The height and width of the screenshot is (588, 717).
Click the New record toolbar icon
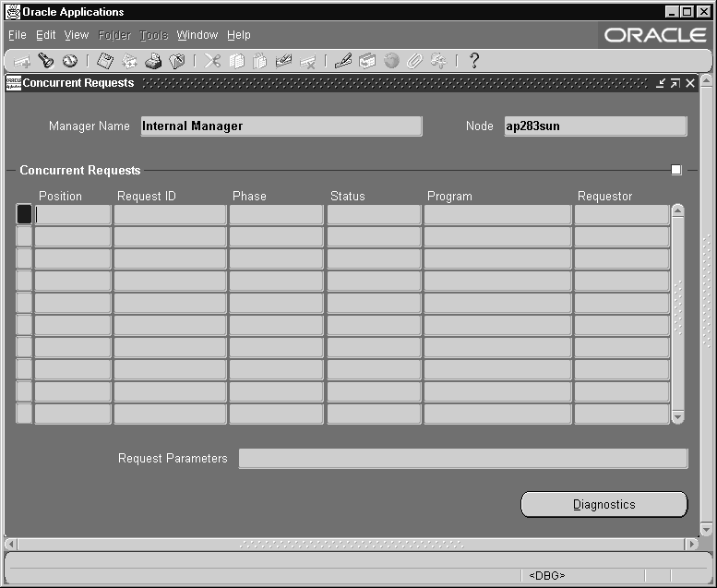coord(21,61)
